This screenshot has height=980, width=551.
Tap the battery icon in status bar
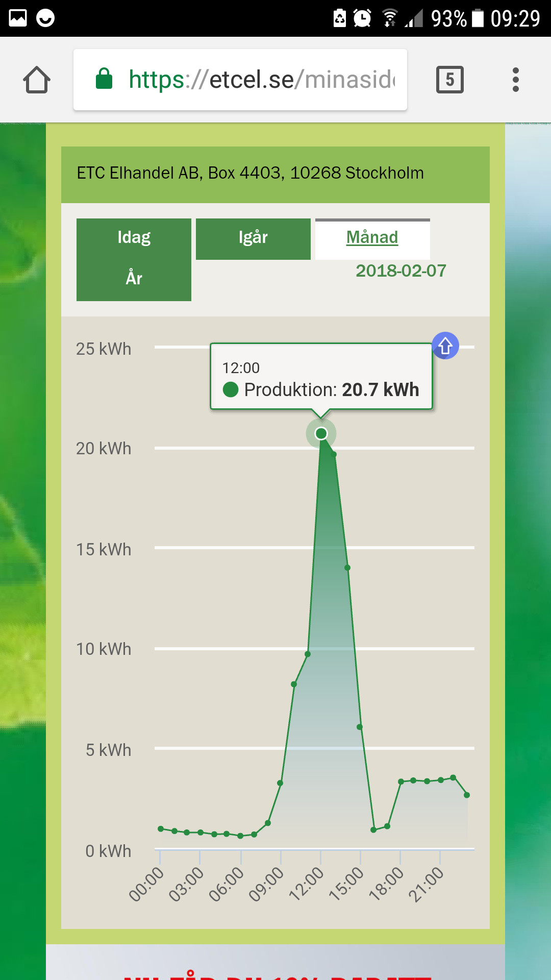point(478,18)
